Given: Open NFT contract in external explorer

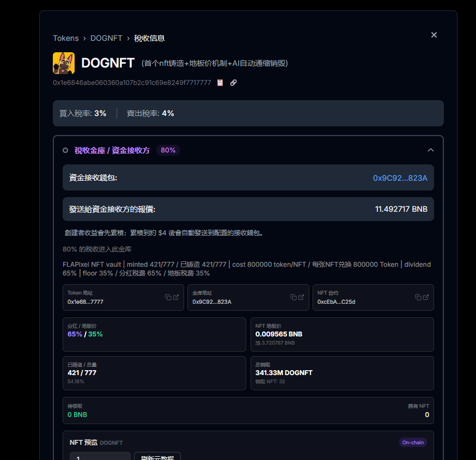Looking at the screenshot, I should pos(426,297).
